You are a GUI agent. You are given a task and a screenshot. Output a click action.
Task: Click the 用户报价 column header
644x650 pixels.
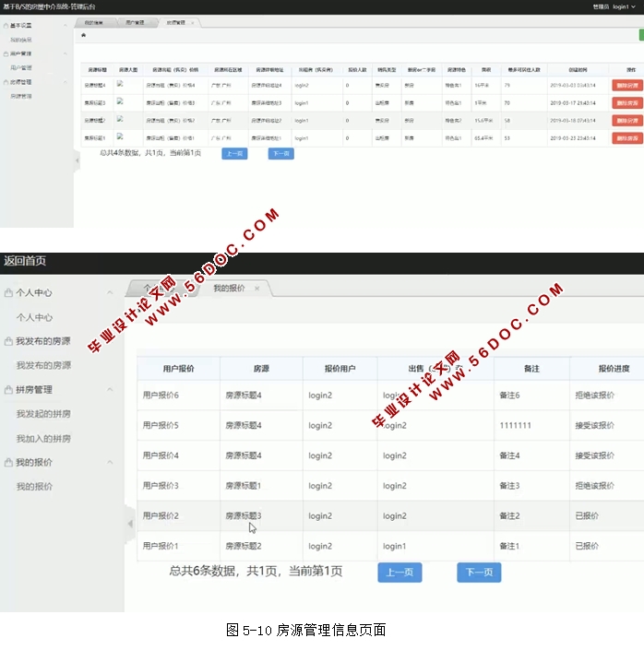coord(178,369)
